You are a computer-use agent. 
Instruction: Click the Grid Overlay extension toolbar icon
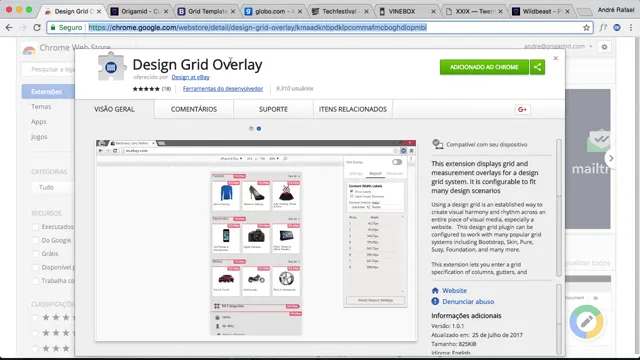point(617,27)
